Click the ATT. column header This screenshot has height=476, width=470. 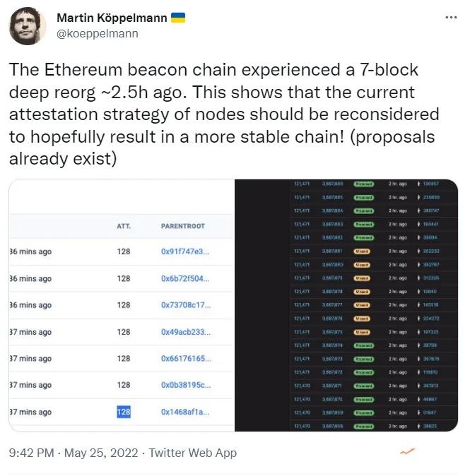tap(123, 226)
